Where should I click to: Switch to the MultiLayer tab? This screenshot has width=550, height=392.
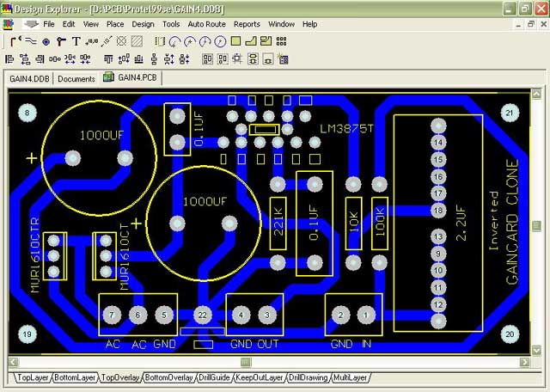350,377
